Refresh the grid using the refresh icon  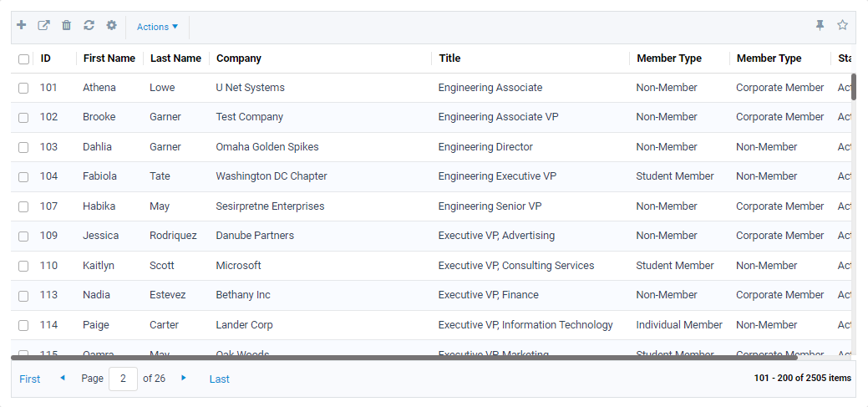89,26
